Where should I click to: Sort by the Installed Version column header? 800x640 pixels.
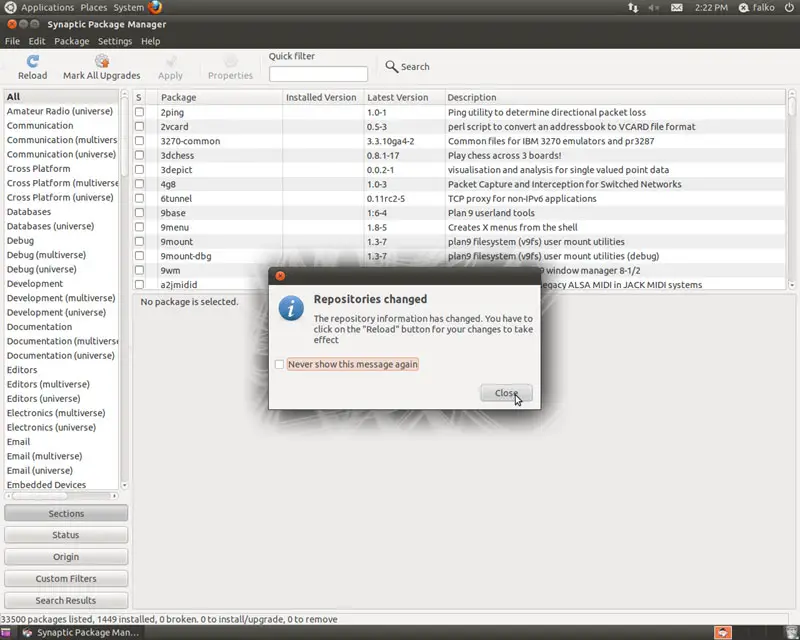[323, 97]
